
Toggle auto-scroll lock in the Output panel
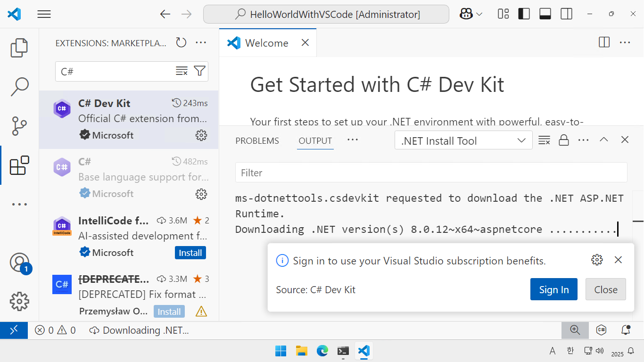[x=564, y=140]
